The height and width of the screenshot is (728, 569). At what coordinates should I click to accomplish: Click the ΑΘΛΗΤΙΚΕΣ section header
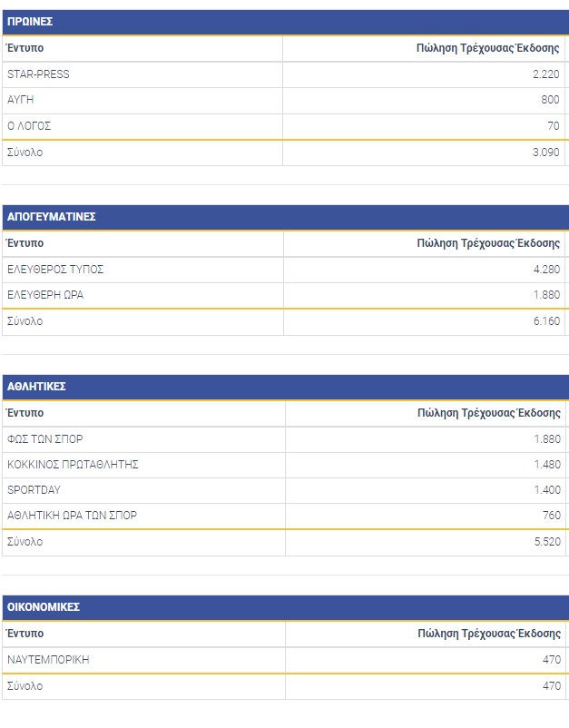click(x=36, y=387)
